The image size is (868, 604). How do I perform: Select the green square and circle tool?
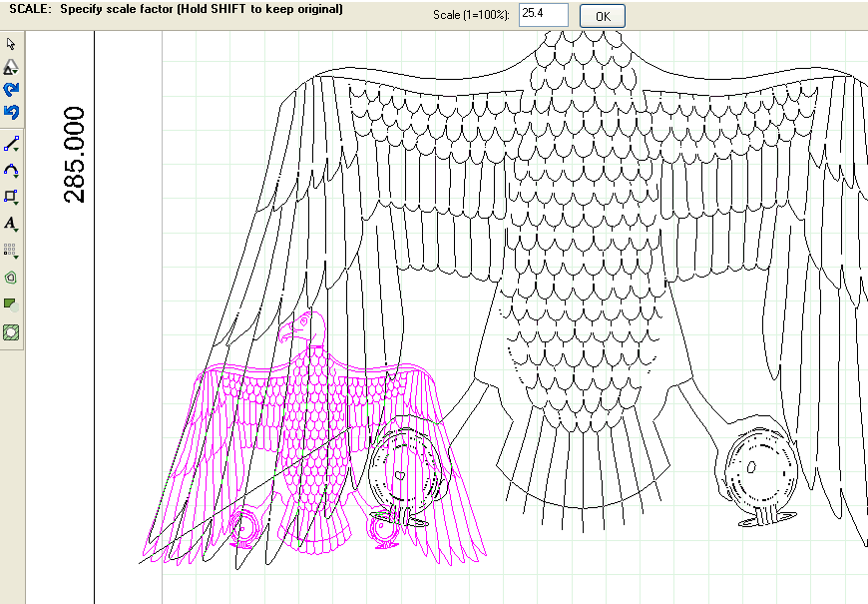(x=11, y=304)
